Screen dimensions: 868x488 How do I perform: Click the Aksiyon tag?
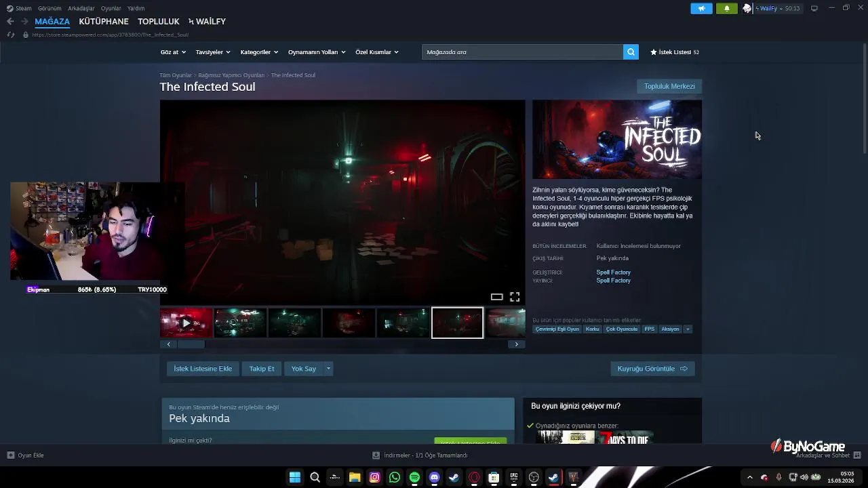[x=670, y=329]
